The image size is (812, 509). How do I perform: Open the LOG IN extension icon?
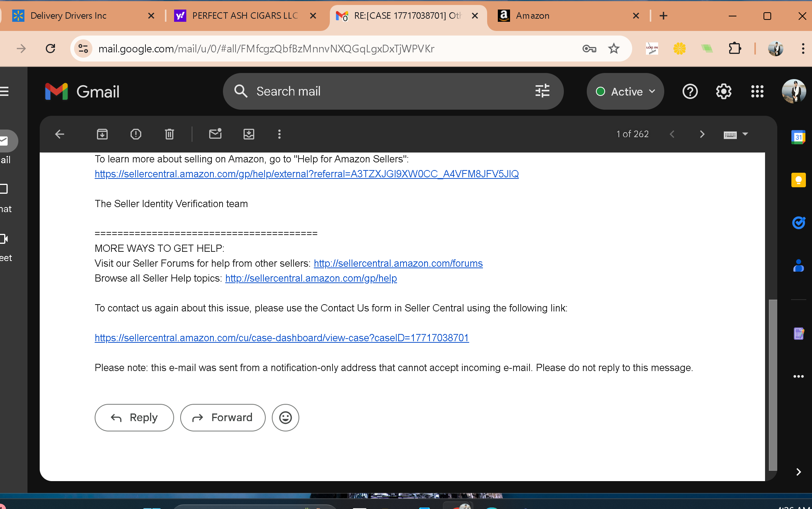coord(652,49)
